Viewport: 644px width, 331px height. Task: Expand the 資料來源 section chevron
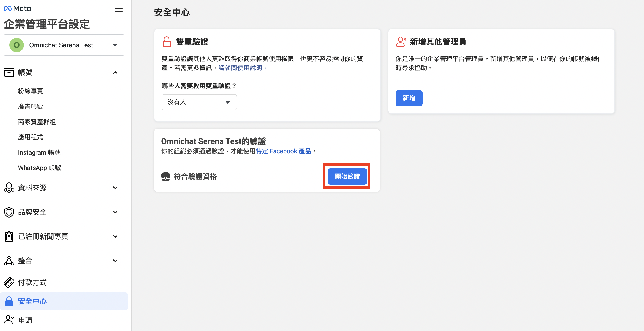(x=115, y=188)
